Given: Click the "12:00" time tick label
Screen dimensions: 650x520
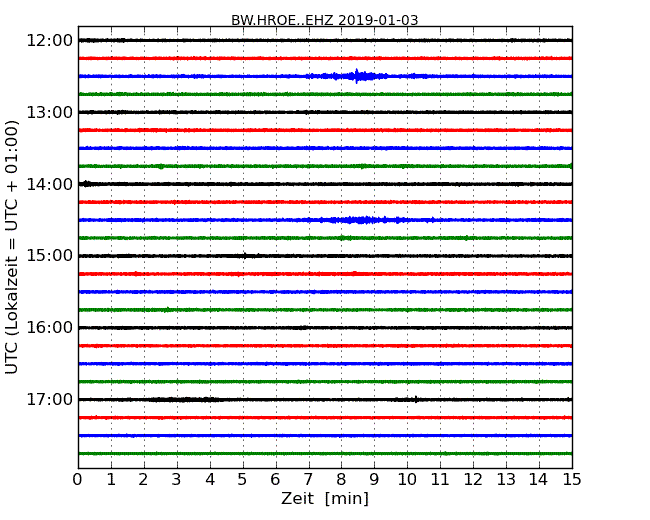Looking at the screenshot, I should click(x=49, y=41).
